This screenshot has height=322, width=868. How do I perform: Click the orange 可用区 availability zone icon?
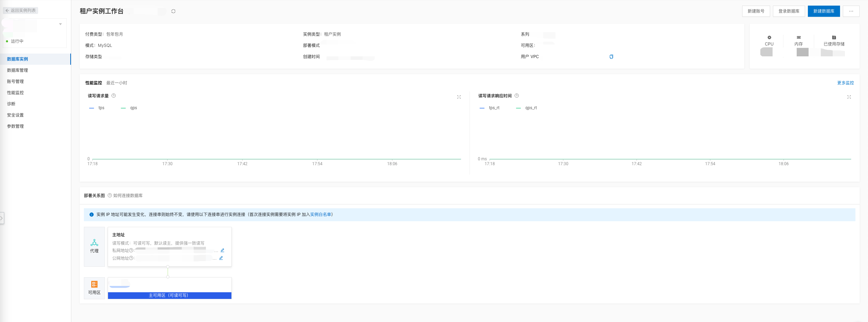click(94, 284)
